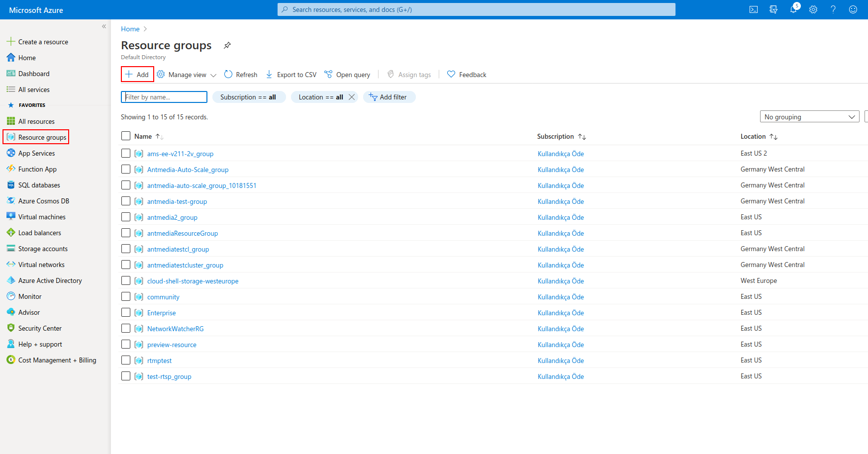Open Cost Management + Billing icon
The width and height of the screenshot is (868, 454).
11,360
